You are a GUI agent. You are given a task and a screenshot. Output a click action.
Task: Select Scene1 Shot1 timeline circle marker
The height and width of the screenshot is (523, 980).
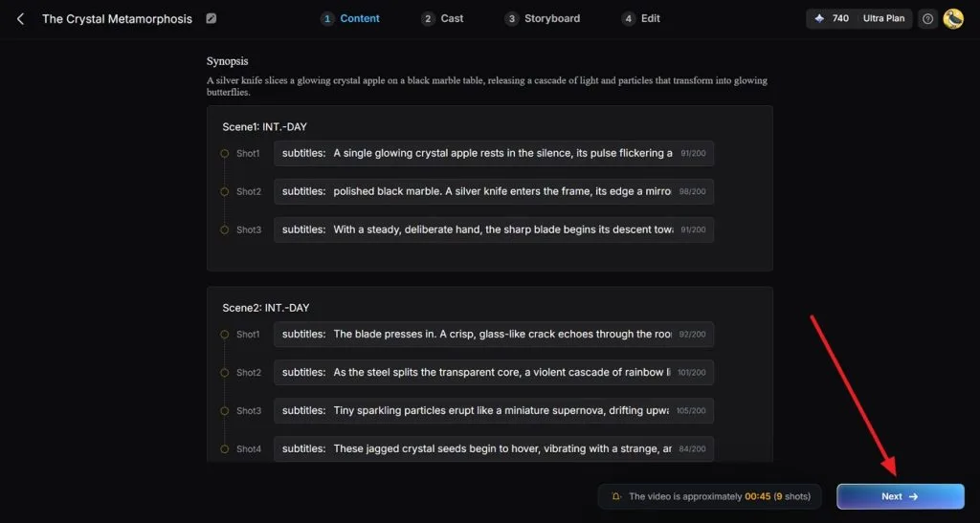(x=224, y=154)
